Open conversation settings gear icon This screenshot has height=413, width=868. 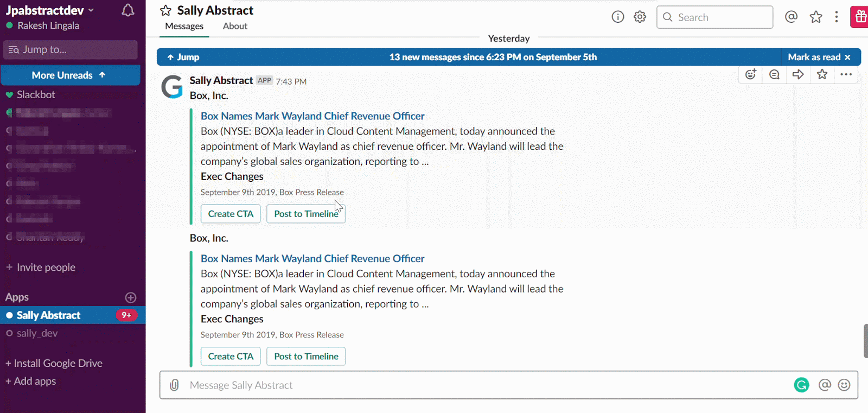tap(640, 17)
